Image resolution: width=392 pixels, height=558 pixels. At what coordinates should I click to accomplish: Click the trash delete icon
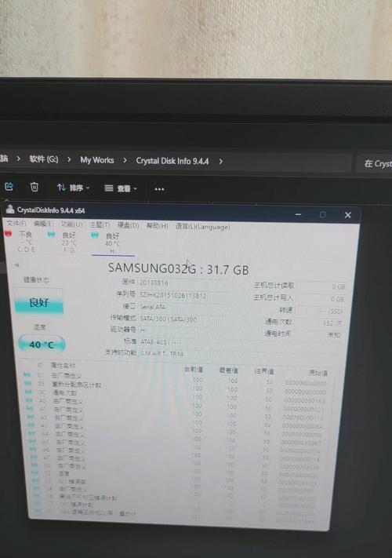click(34, 187)
